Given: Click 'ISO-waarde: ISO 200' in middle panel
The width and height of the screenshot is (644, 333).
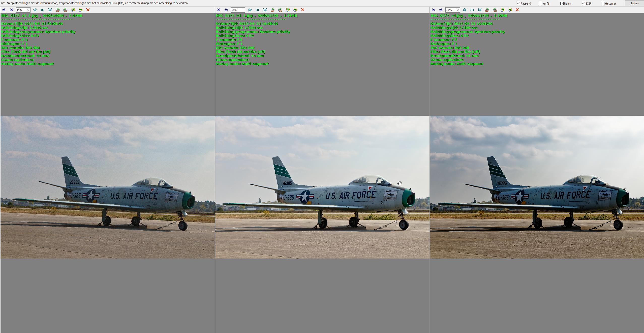Looking at the screenshot, I should click(x=235, y=48).
